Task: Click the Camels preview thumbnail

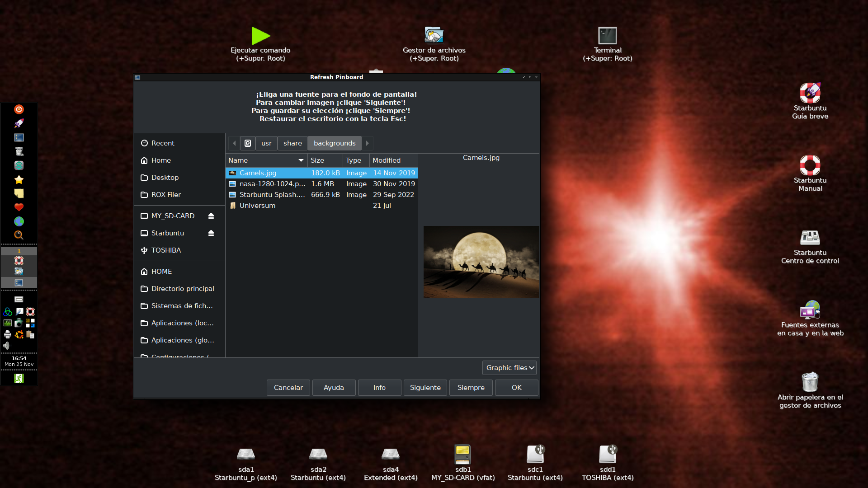Action: coord(481,262)
